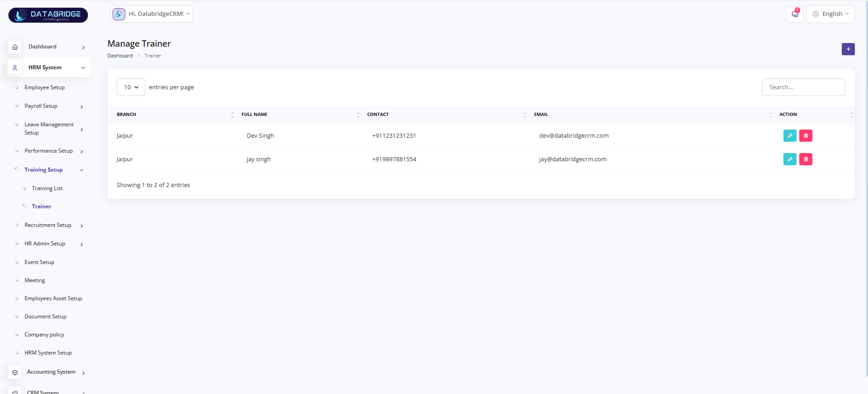Open the notifications chat icon

(x=795, y=14)
